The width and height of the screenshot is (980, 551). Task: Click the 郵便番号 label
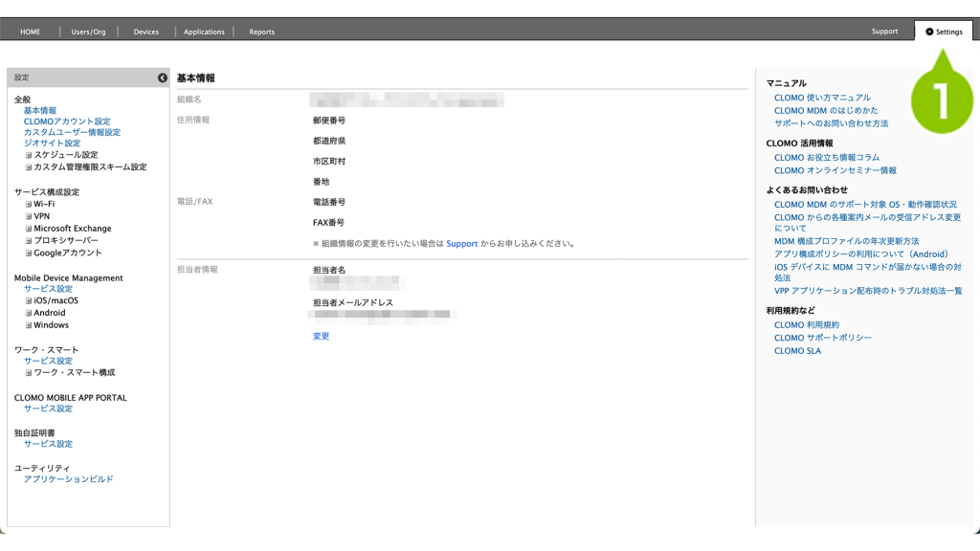[x=329, y=121]
